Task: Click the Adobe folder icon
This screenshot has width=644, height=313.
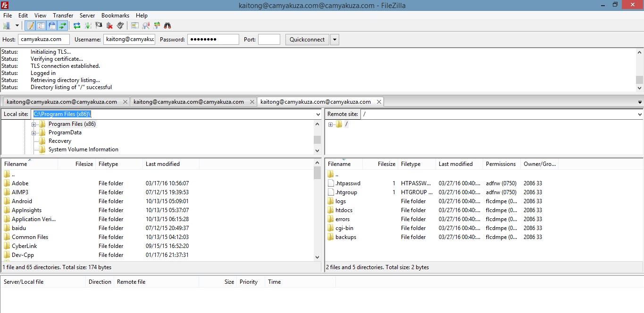Action: (x=7, y=183)
